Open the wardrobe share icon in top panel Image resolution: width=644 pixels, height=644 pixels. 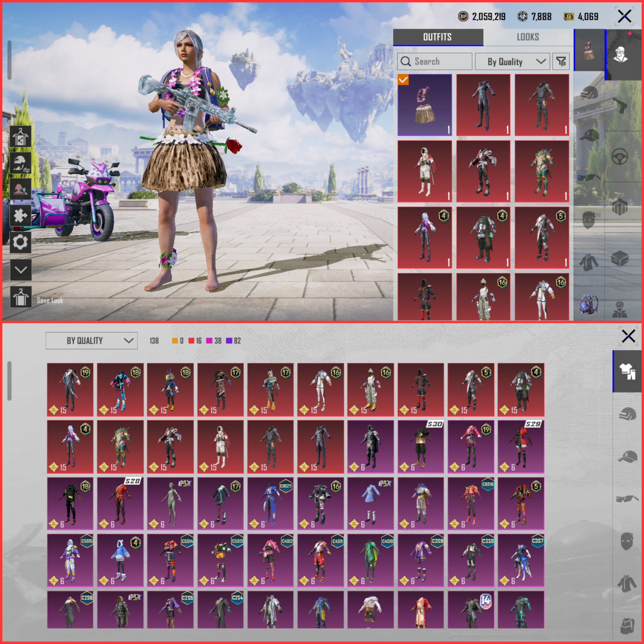(20, 136)
